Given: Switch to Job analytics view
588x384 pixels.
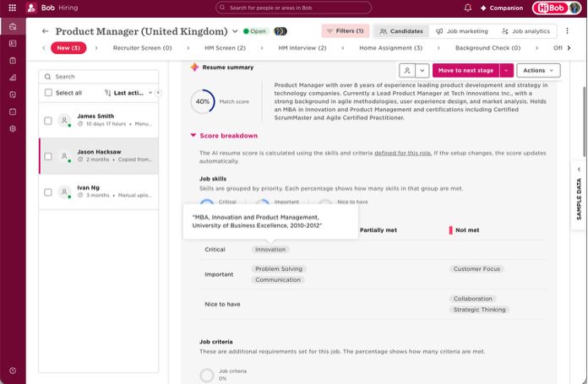Looking at the screenshot, I should point(525,31).
